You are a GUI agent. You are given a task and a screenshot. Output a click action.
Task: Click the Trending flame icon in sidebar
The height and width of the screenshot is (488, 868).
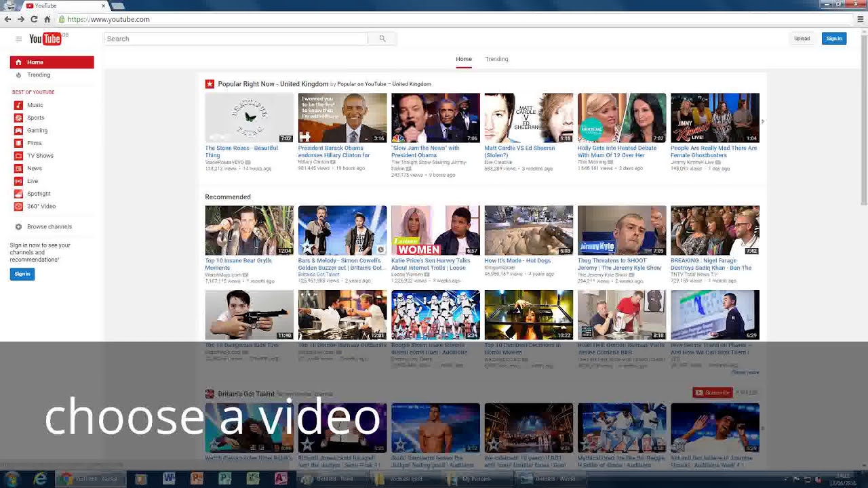19,75
